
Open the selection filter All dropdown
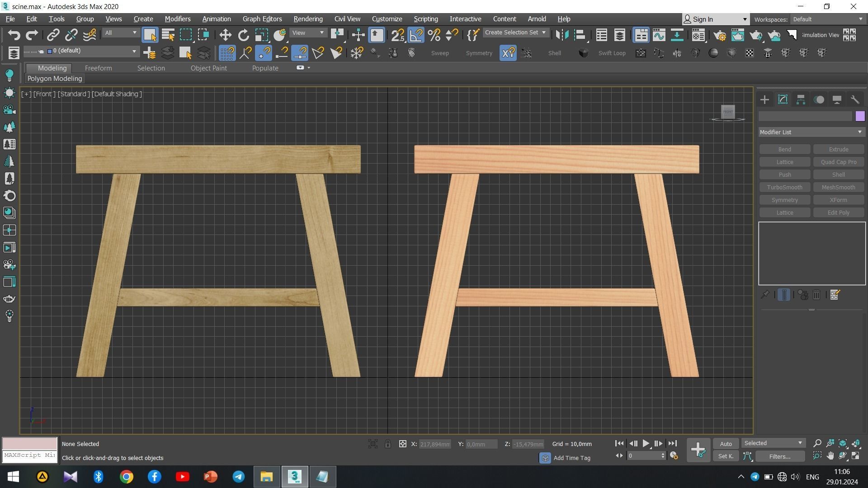[120, 33]
